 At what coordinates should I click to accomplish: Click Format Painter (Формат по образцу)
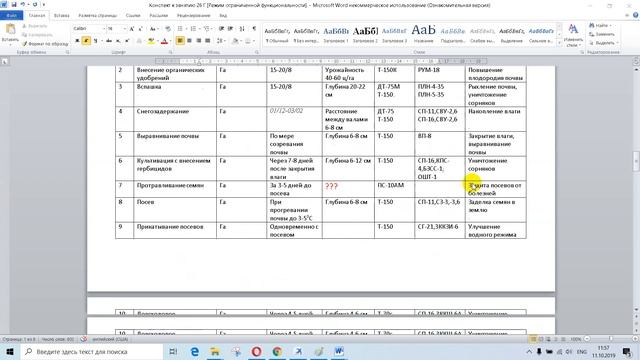(45, 43)
